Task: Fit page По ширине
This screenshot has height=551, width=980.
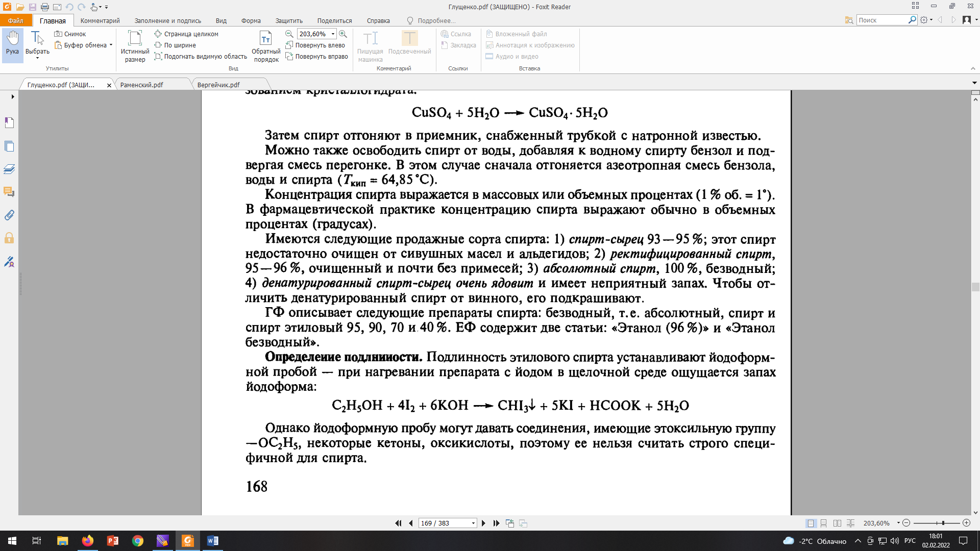Action: [x=175, y=45]
